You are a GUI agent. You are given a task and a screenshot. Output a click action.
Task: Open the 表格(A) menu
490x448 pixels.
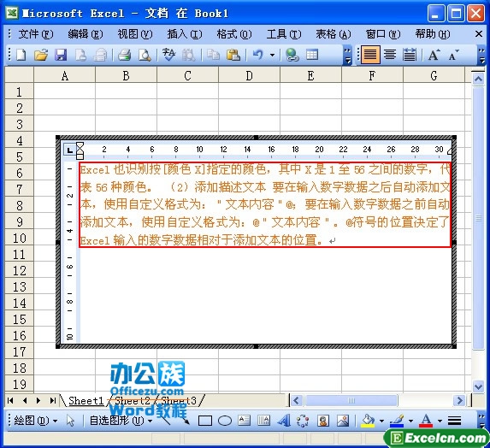334,34
